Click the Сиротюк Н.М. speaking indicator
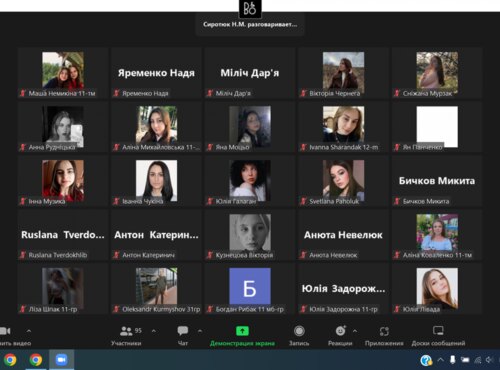Viewport: 500px width, 370px height. click(x=250, y=24)
